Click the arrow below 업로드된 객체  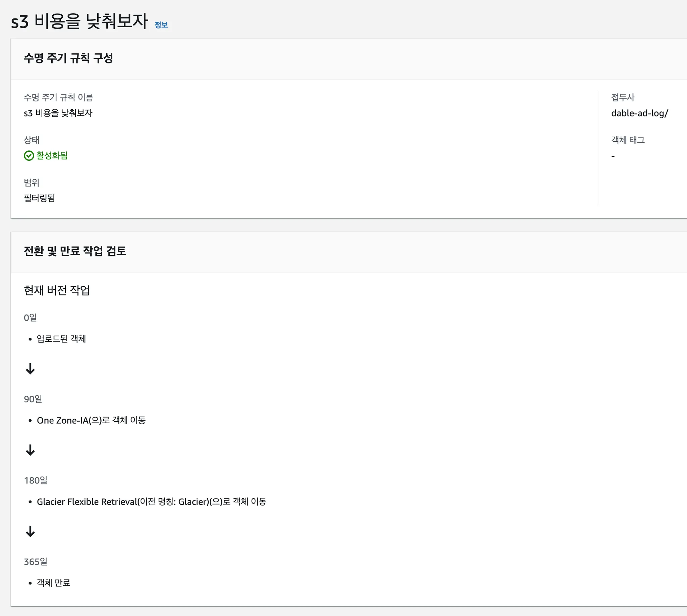31,369
